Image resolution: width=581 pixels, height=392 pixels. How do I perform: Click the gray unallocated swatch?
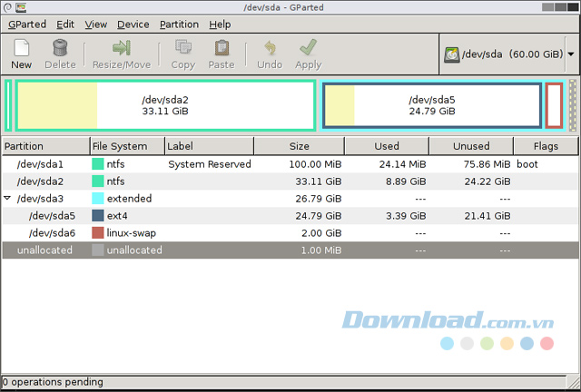coord(98,250)
